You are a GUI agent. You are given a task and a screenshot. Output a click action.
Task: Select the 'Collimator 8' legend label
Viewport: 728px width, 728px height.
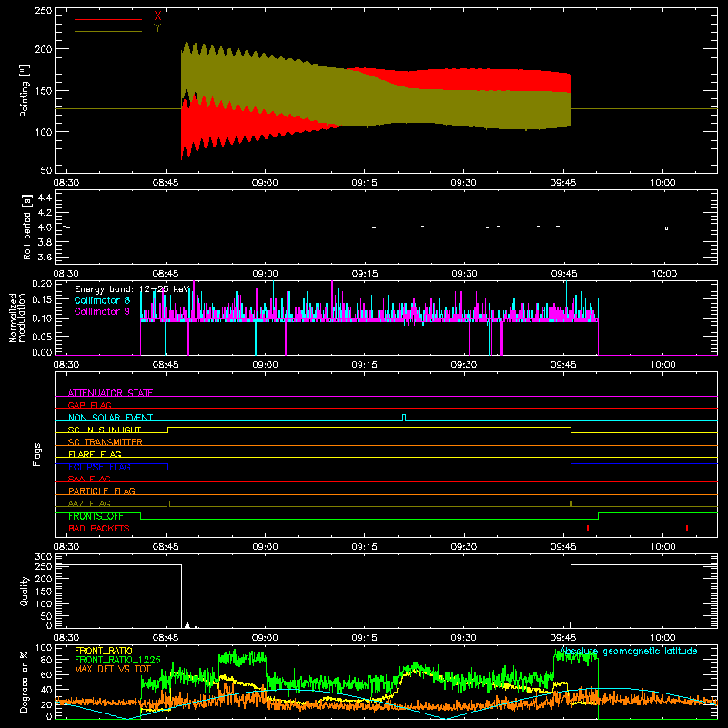click(102, 300)
